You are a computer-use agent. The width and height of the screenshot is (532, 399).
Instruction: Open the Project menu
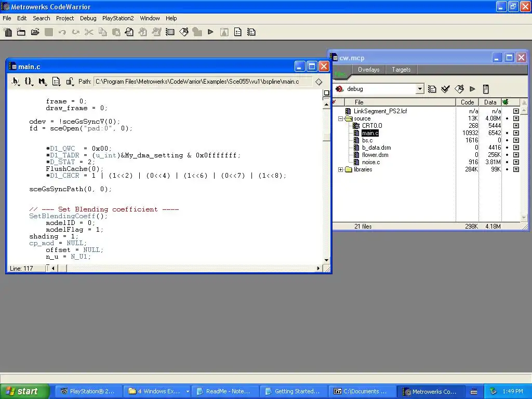coord(65,18)
